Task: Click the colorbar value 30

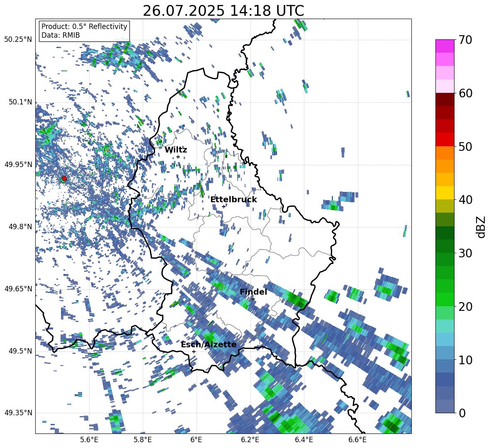Action: tap(465, 253)
